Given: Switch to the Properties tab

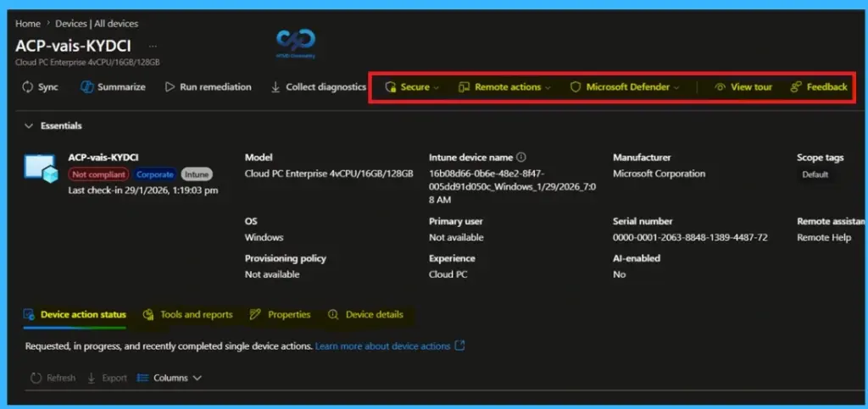Looking at the screenshot, I should coord(280,314).
